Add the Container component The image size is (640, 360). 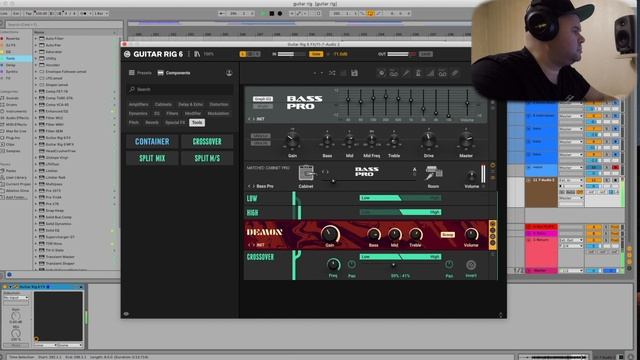point(152,142)
